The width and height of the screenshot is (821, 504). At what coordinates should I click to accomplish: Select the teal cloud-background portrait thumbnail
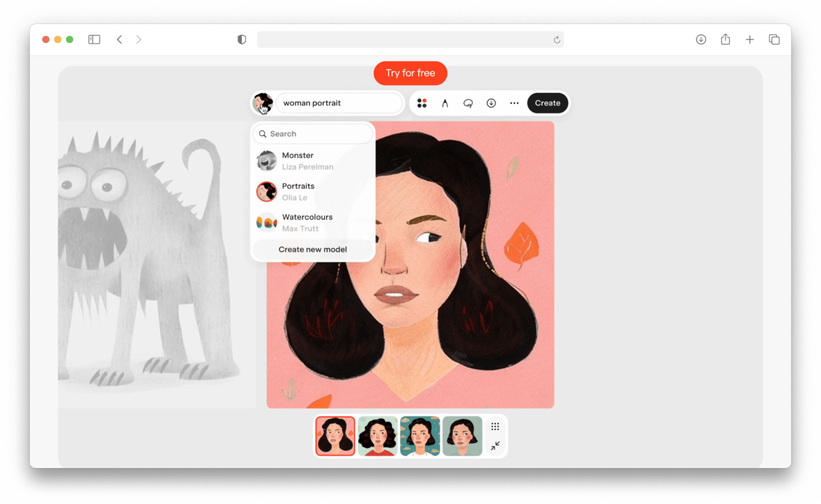(x=420, y=436)
